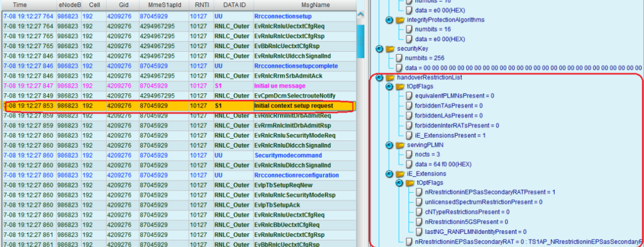Click the message list scroll up arrow

tap(361, 14)
